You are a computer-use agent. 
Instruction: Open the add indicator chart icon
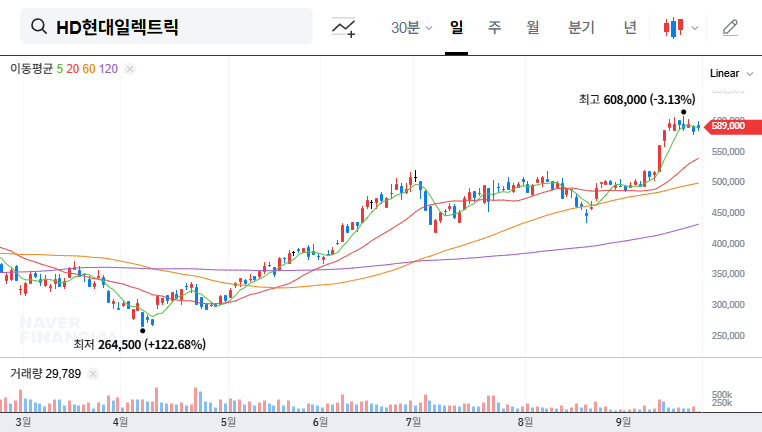pyautogui.click(x=344, y=27)
